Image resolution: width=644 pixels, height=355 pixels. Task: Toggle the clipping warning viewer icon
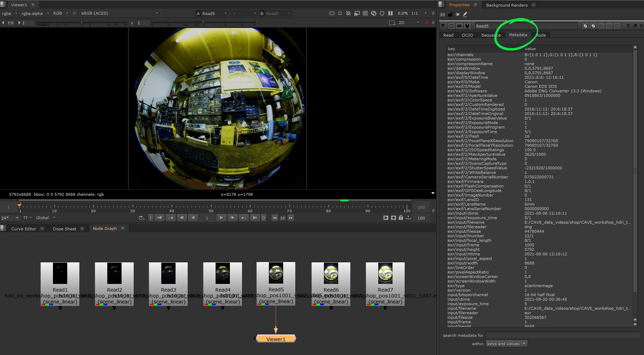332,13
